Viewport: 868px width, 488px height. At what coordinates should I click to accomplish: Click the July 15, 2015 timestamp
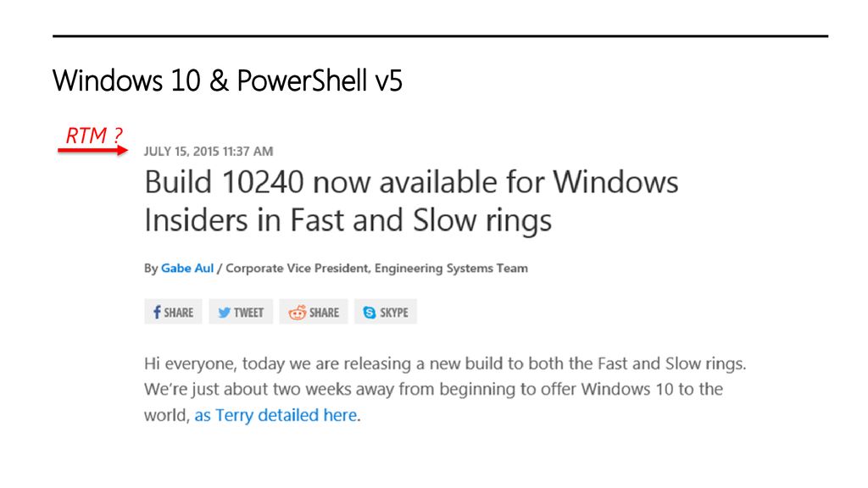209,151
